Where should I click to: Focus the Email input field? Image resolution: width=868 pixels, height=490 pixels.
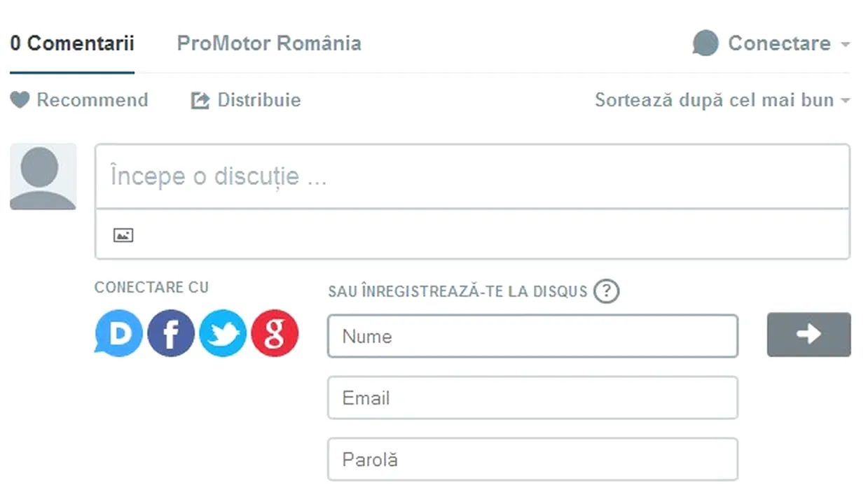pyautogui.click(x=532, y=398)
